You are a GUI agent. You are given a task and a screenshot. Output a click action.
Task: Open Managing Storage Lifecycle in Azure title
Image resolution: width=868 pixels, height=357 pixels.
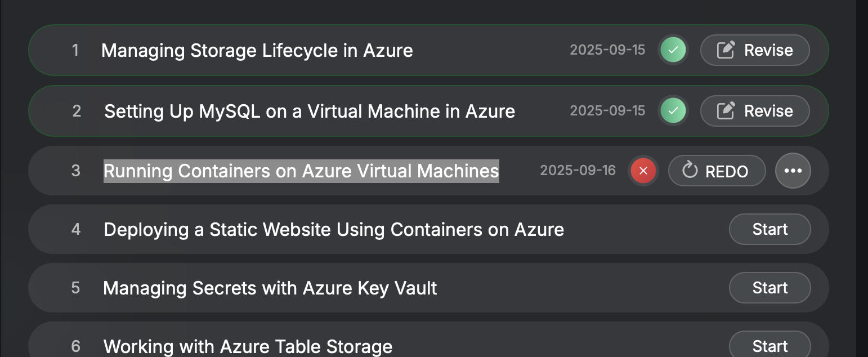257,51
